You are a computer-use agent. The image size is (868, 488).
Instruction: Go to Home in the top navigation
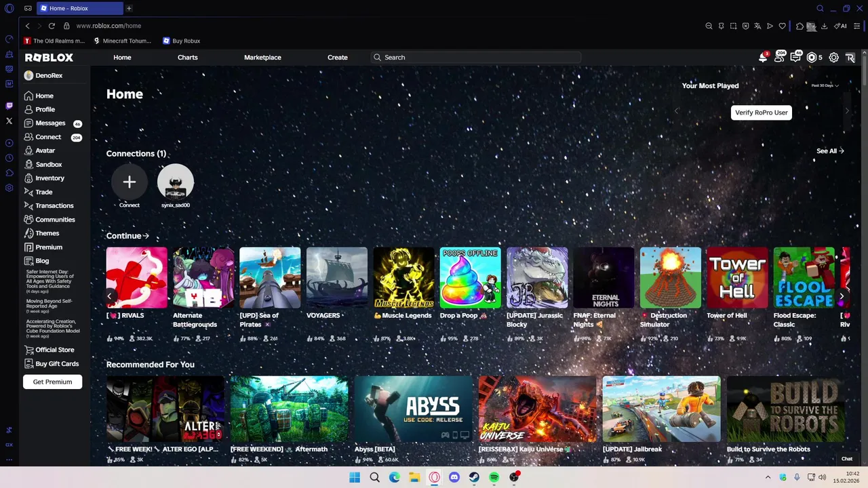122,58
